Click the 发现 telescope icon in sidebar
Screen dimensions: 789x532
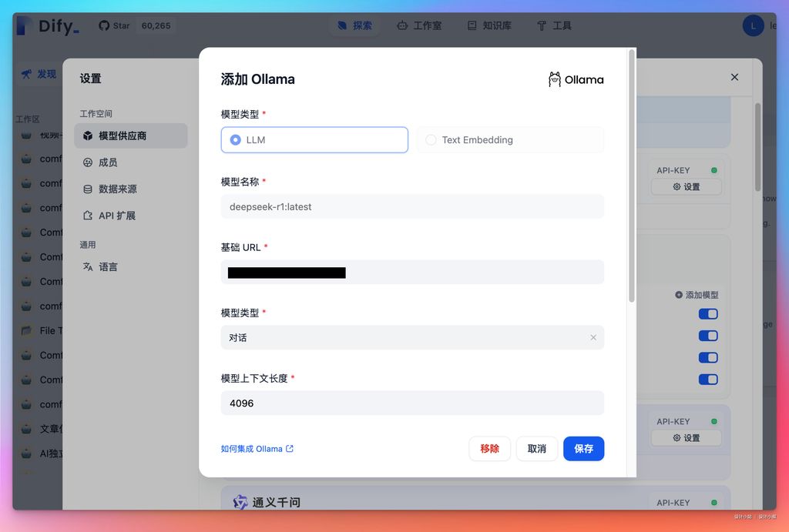27,74
